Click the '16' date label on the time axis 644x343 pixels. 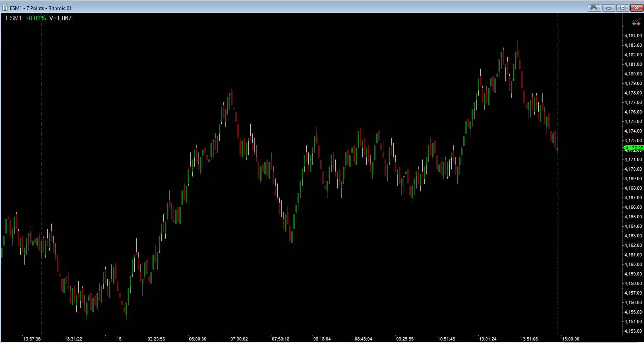pyautogui.click(x=119, y=339)
